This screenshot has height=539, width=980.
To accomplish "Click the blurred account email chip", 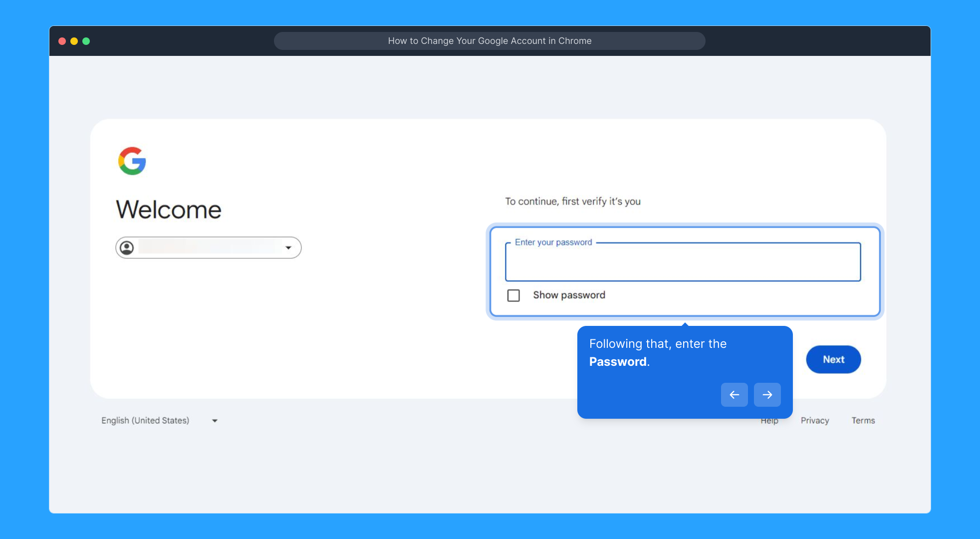I will [x=210, y=247].
